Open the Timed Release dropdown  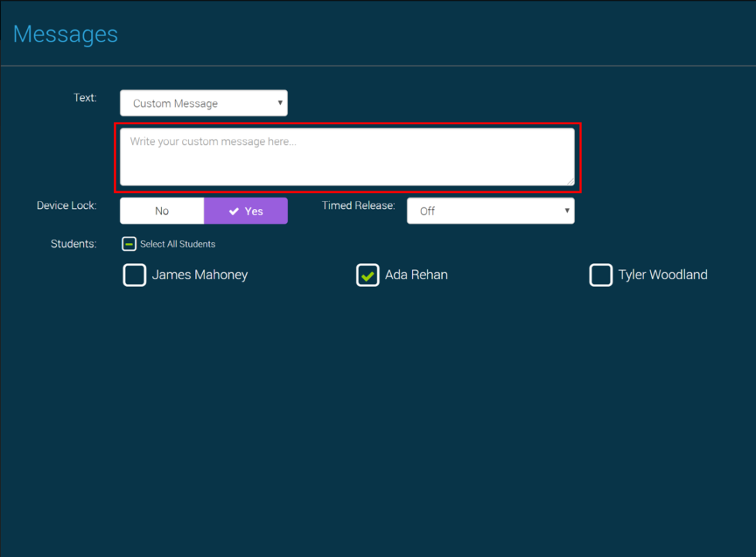click(x=490, y=211)
